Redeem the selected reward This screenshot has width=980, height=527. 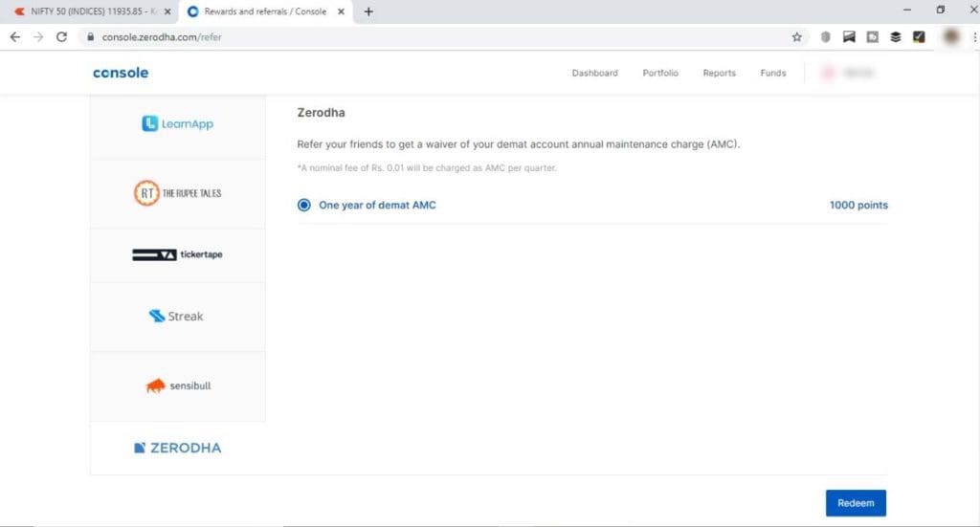pos(856,503)
